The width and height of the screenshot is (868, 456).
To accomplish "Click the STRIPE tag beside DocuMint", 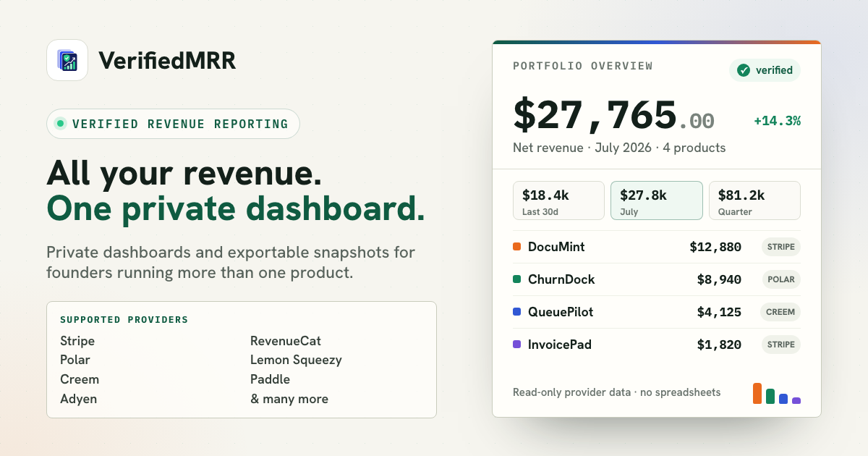I will coord(780,247).
